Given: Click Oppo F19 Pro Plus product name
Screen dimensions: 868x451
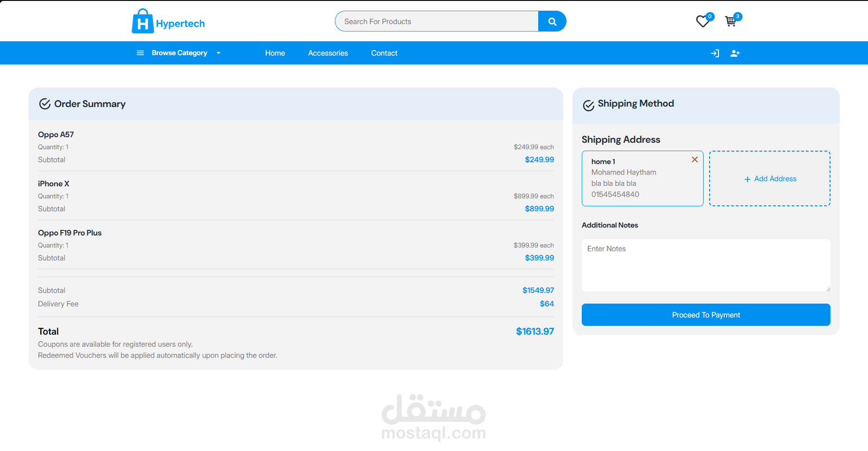Looking at the screenshot, I should (x=70, y=233).
